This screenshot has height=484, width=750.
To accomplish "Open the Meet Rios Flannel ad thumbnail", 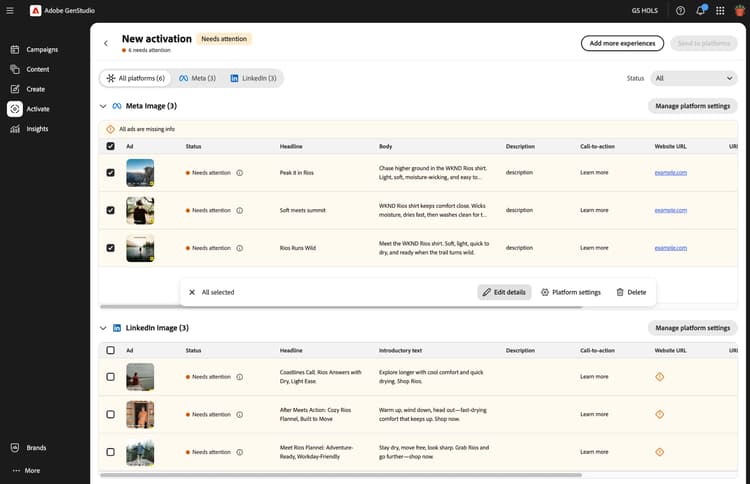I will coord(140,452).
